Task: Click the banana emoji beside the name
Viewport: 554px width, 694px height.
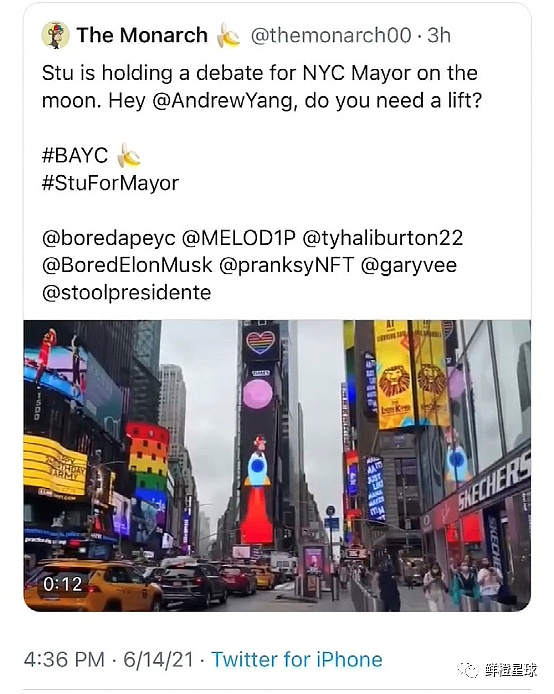Action: coord(228,35)
